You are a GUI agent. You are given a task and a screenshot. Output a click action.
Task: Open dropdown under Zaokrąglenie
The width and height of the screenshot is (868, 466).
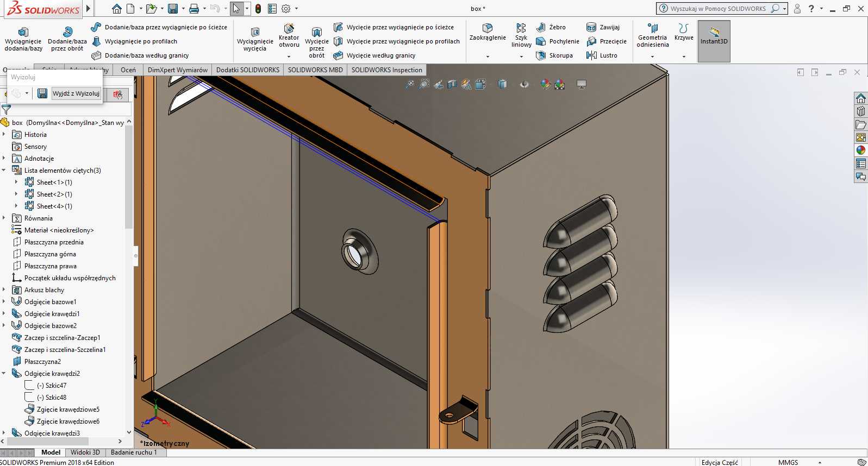pos(488,56)
